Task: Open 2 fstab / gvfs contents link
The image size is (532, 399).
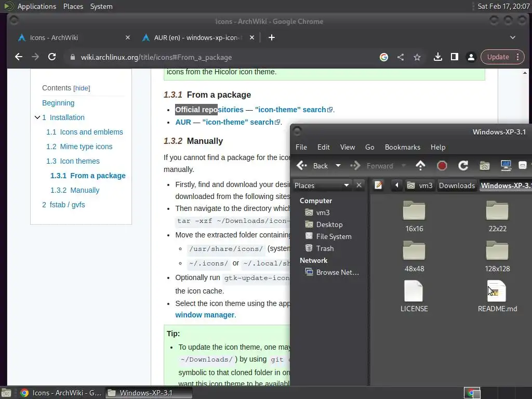Action: (x=63, y=205)
